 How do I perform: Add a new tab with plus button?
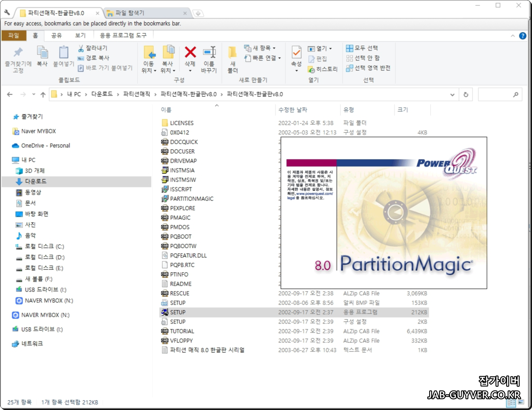pyautogui.click(x=198, y=13)
